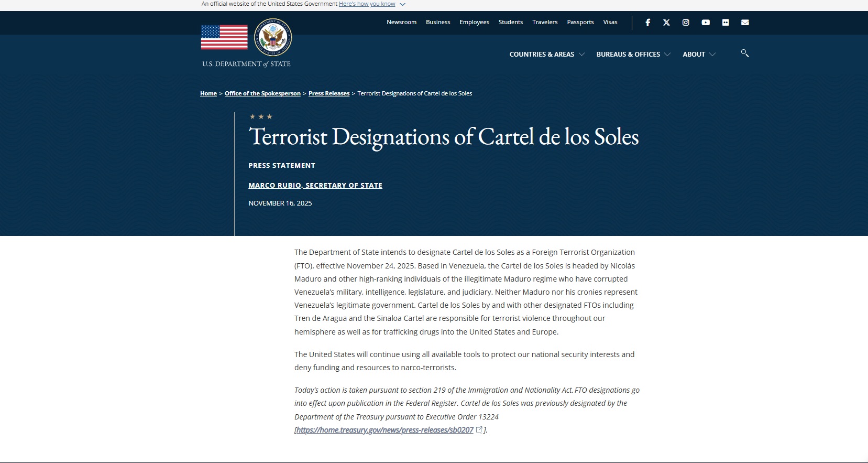Viewport: 868px width, 463px height.
Task: Open the X (Twitter) social icon
Action: coord(666,23)
